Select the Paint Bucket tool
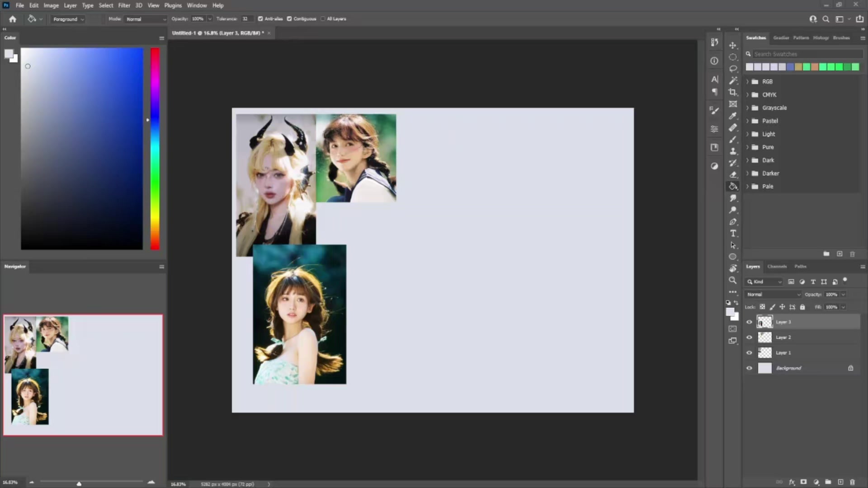Viewport: 868px width, 488px height. click(x=733, y=186)
